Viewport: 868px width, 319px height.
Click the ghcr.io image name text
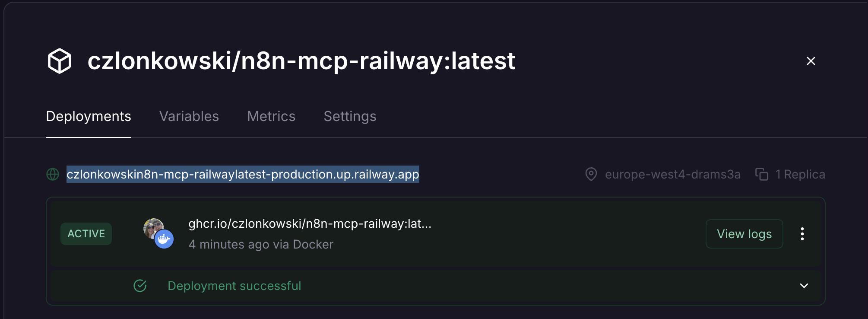tap(310, 223)
